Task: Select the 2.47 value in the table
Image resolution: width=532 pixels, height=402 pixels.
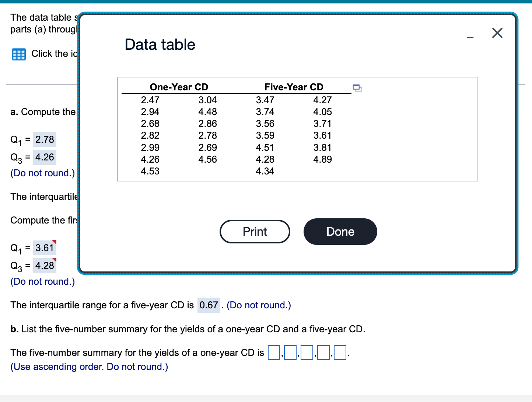Action: click(150, 100)
